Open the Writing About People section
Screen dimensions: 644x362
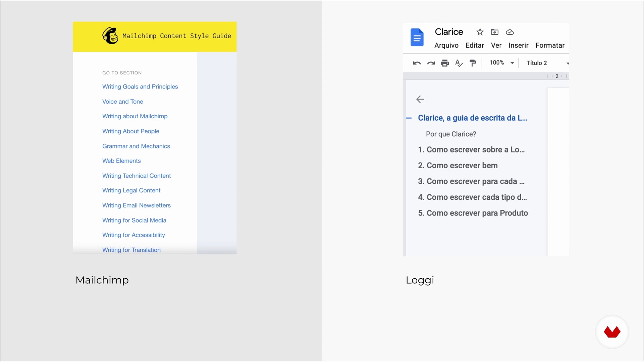click(130, 131)
